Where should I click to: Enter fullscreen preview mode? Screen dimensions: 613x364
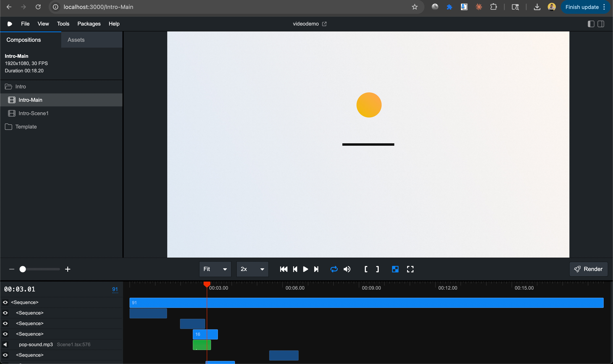410,269
